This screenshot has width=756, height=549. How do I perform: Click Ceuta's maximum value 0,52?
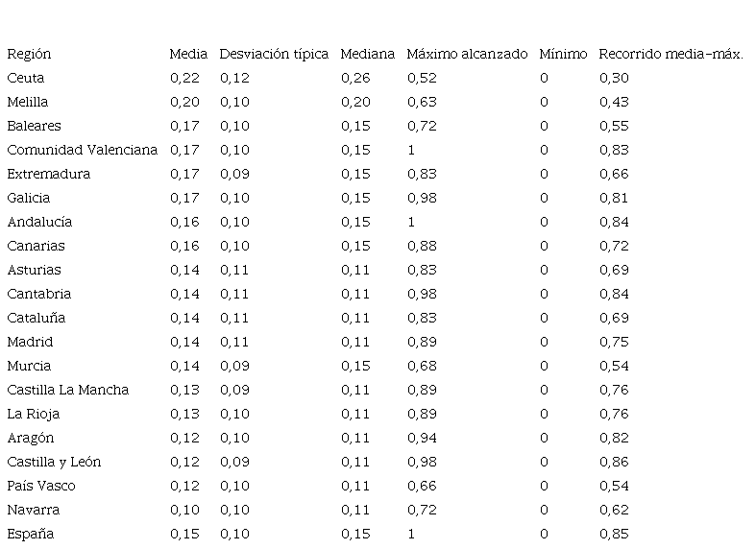[x=422, y=79]
